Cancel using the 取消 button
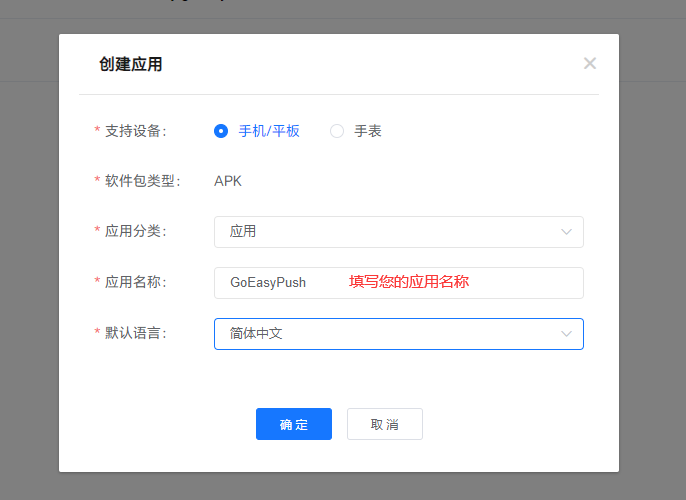686x500 pixels. click(x=385, y=424)
